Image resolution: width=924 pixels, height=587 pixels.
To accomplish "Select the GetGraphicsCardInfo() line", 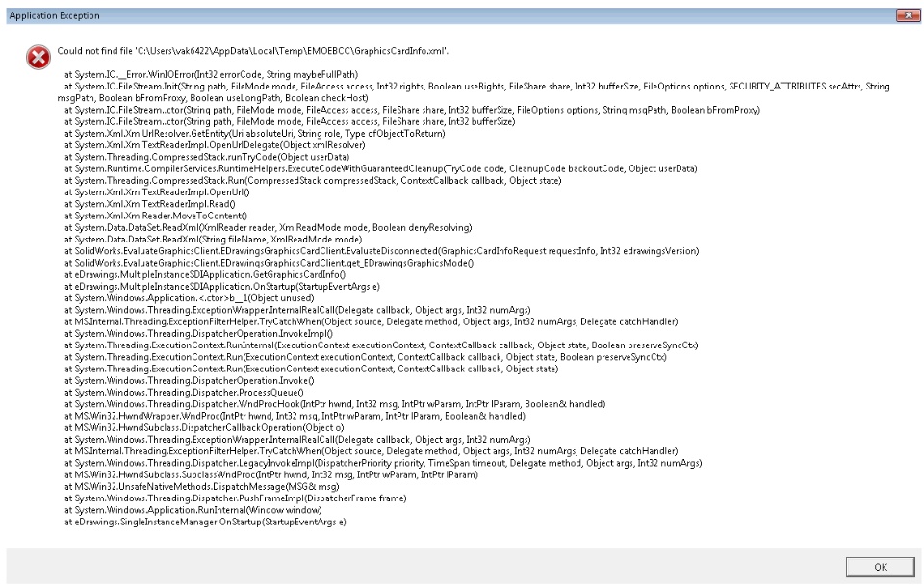I will pyautogui.click(x=205, y=274).
